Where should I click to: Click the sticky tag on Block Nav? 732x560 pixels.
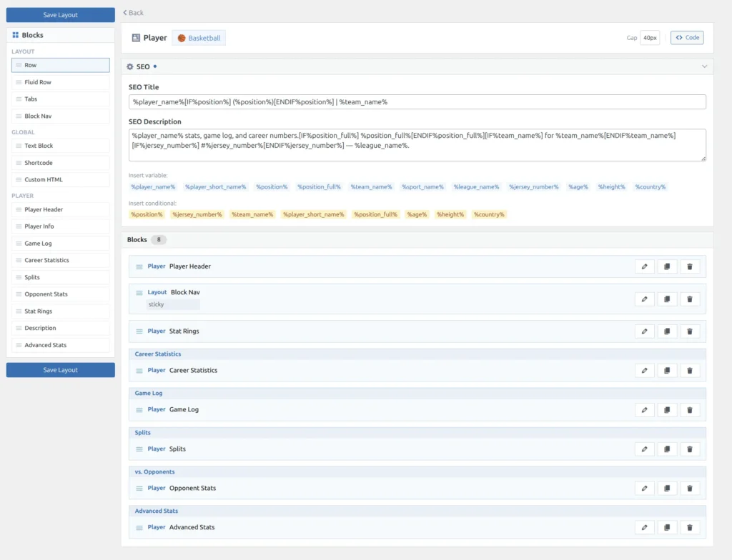[x=173, y=304]
